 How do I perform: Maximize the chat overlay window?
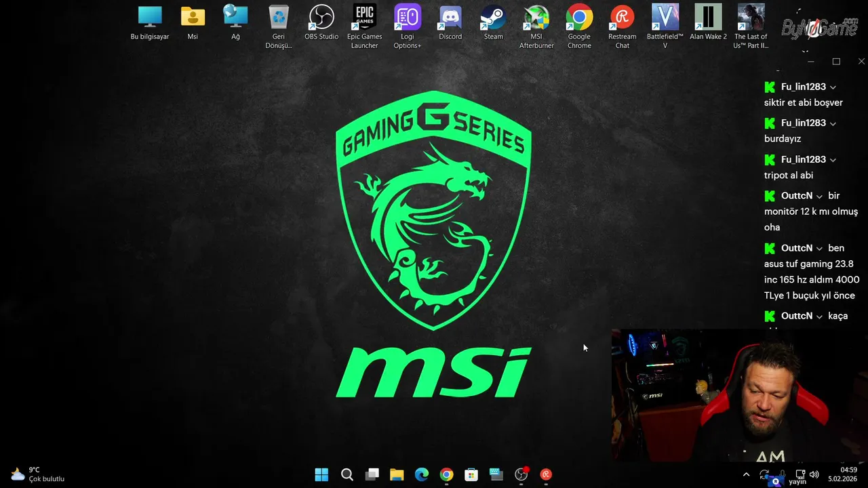tap(836, 62)
